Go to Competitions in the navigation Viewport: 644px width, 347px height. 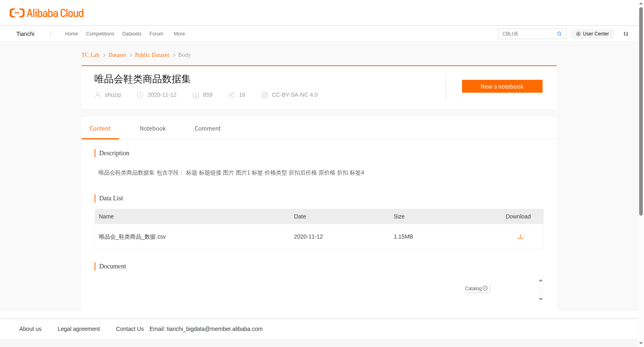click(x=100, y=34)
